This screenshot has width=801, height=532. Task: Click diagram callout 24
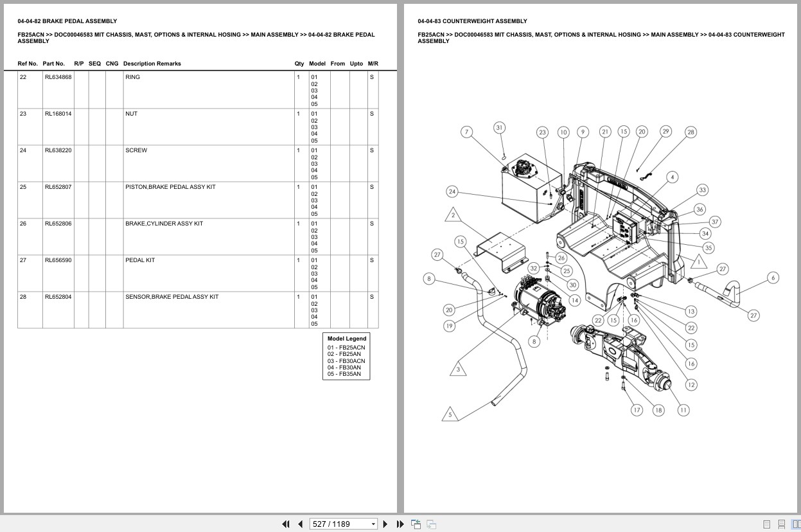(x=452, y=191)
